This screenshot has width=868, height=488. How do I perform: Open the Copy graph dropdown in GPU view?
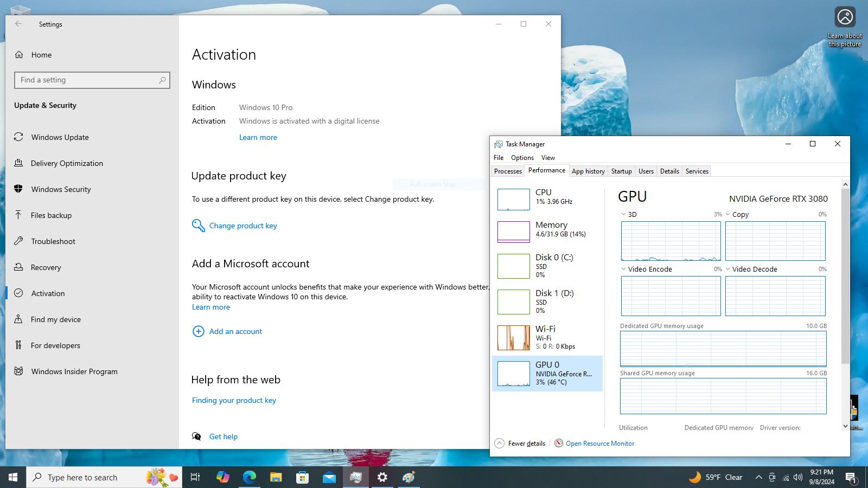[728, 215]
